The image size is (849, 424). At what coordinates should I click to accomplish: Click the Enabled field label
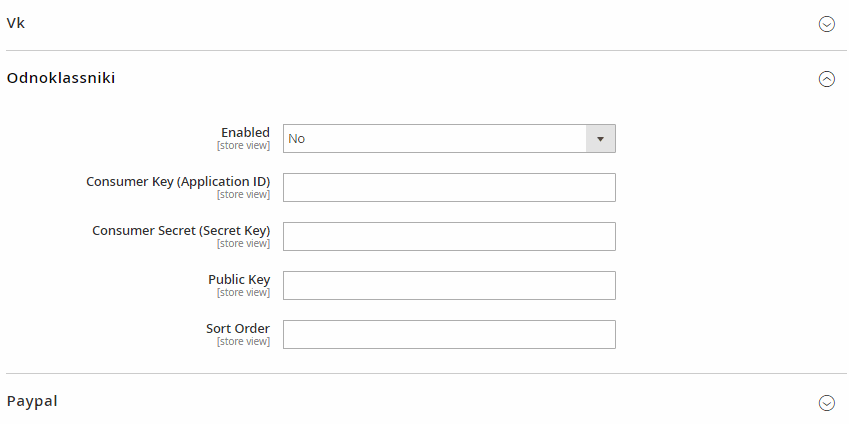click(x=245, y=132)
